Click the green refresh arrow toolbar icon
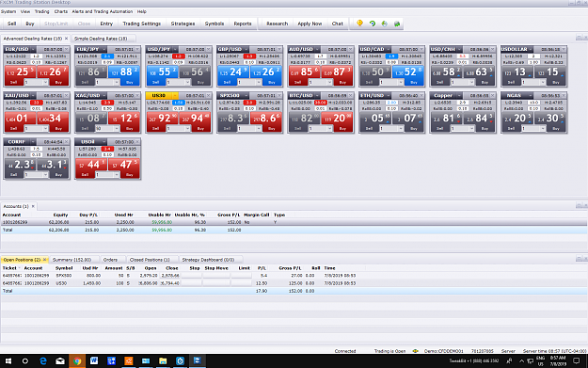588x368 pixels. [x=372, y=24]
